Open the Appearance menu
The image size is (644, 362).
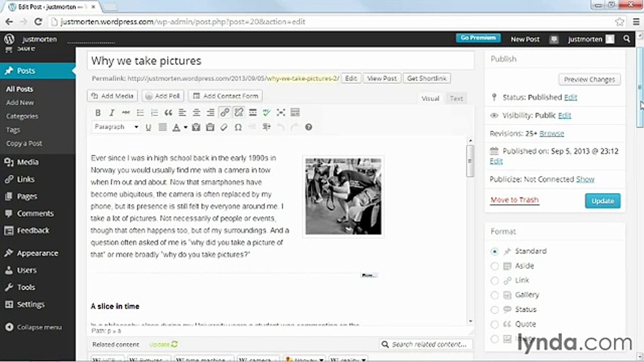coord(38,253)
